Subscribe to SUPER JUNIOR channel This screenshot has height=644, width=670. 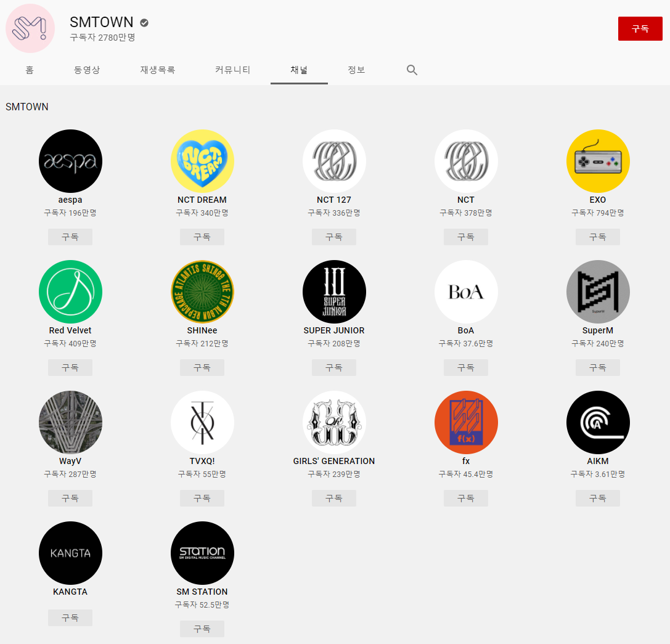(334, 367)
